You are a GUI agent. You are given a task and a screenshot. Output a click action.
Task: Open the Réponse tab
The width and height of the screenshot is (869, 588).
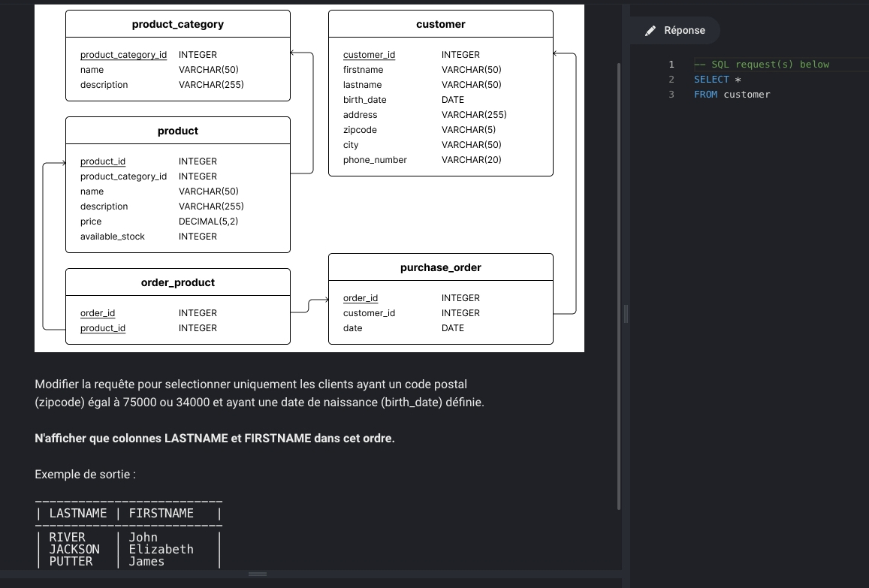675,31
